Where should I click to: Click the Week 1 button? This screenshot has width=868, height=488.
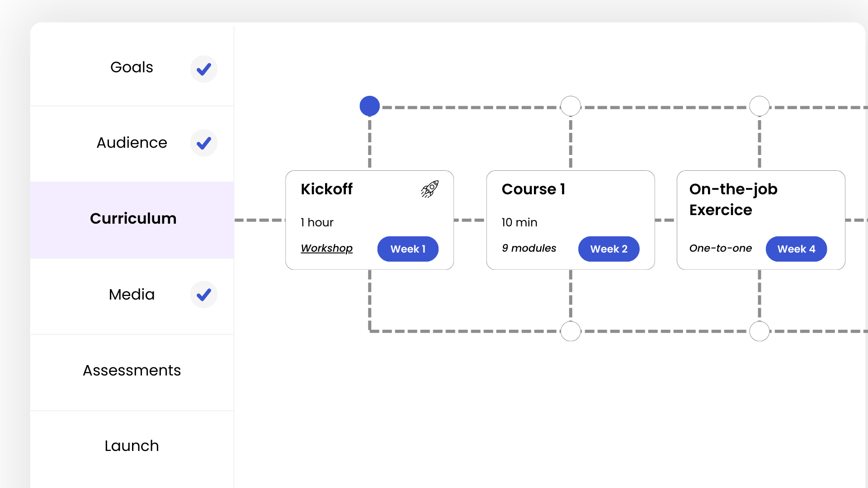[408, 249]
